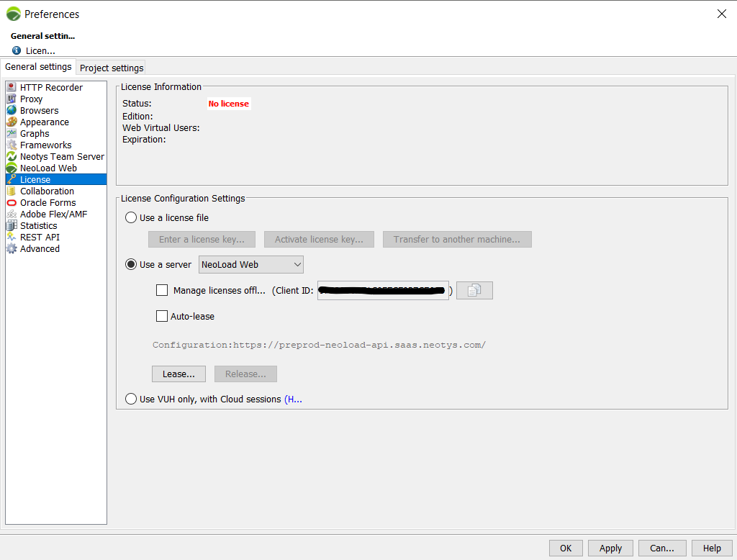Click the NeoLoad Web icon in sidebar

[12, 168]
